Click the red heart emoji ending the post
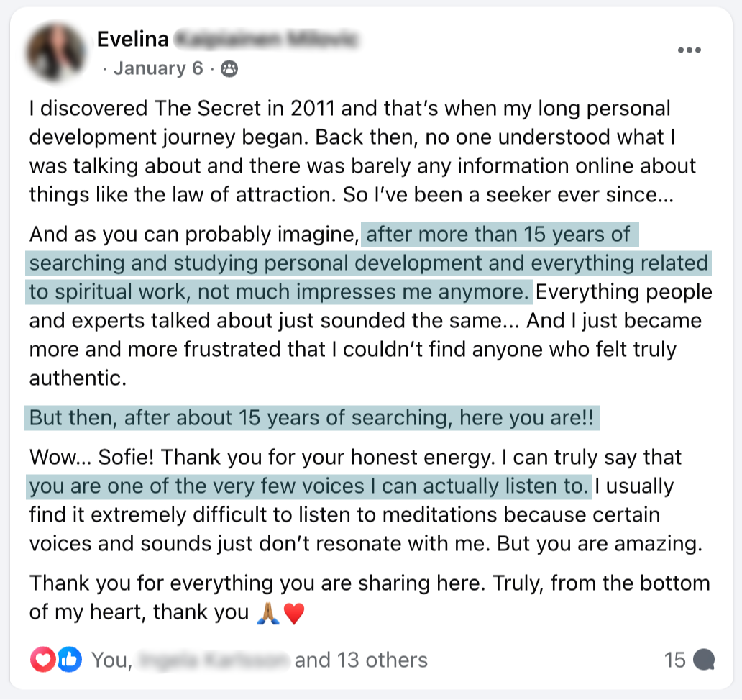 [x=294, y=613]
